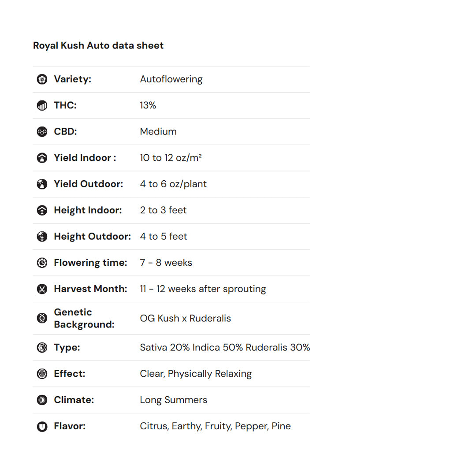Click the Yield Indoor house icon

pos(42,158)
